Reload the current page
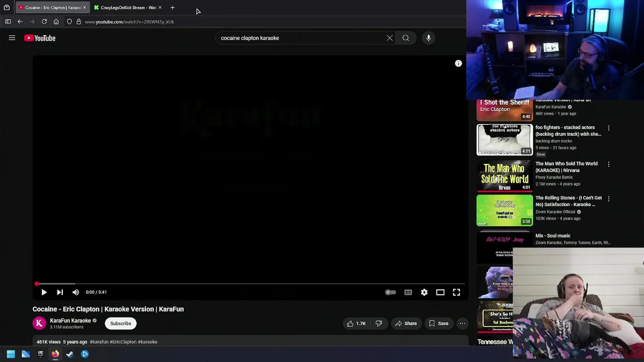 (44, 22)
